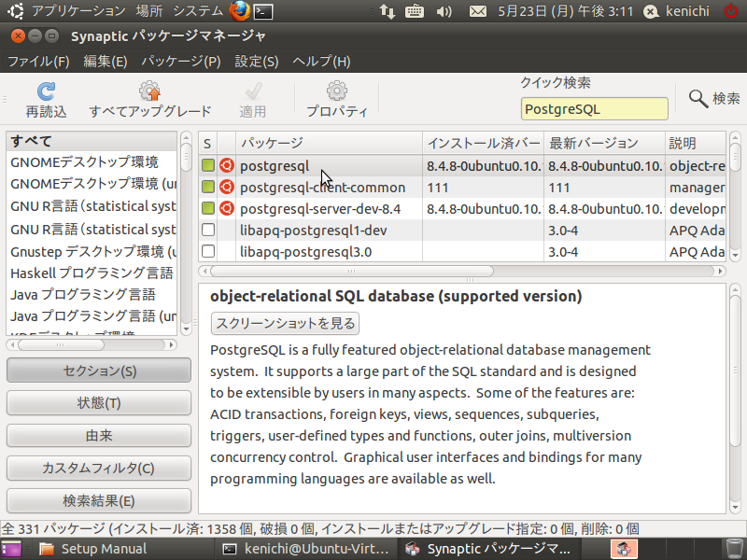Open the ファイル(F) menu

[x=38, y=62]
